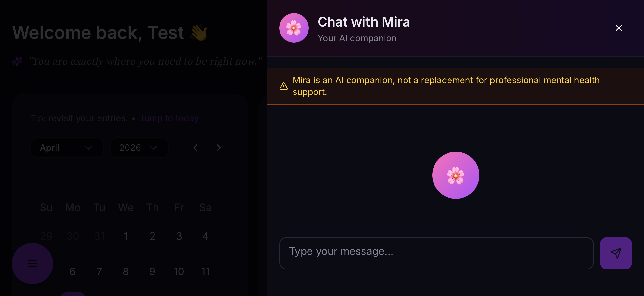Open the 2026 year dropdown
The width and height of the screenshot is (644, 296).
(139, 148)
